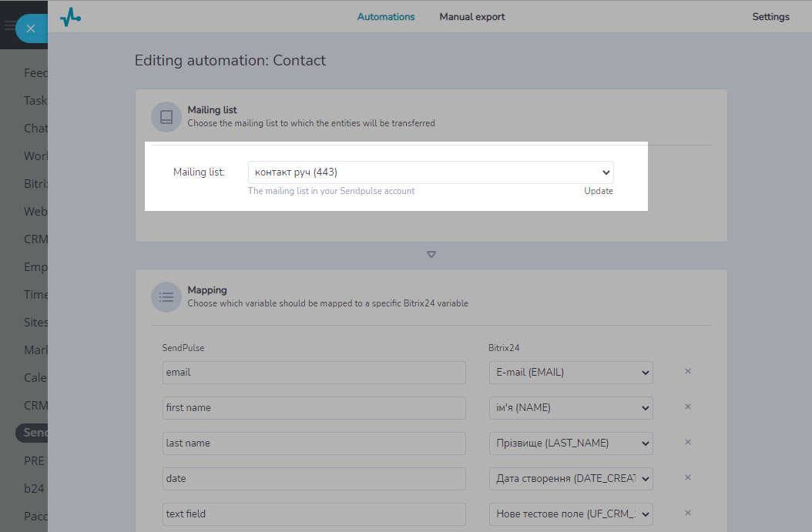This screenshot has height=532, width=812.
Task: Switch to the Automations tab
Action: (x=386, y=17)
